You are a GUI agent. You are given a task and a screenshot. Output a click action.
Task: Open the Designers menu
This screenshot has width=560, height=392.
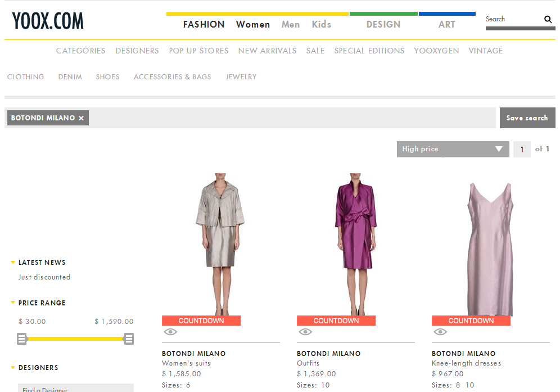click(x=137, y=51)
